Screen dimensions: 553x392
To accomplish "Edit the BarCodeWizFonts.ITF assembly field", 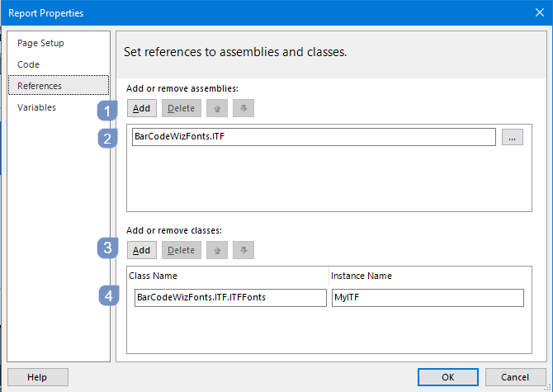I will pyautogui.click(x=314, y=137).
